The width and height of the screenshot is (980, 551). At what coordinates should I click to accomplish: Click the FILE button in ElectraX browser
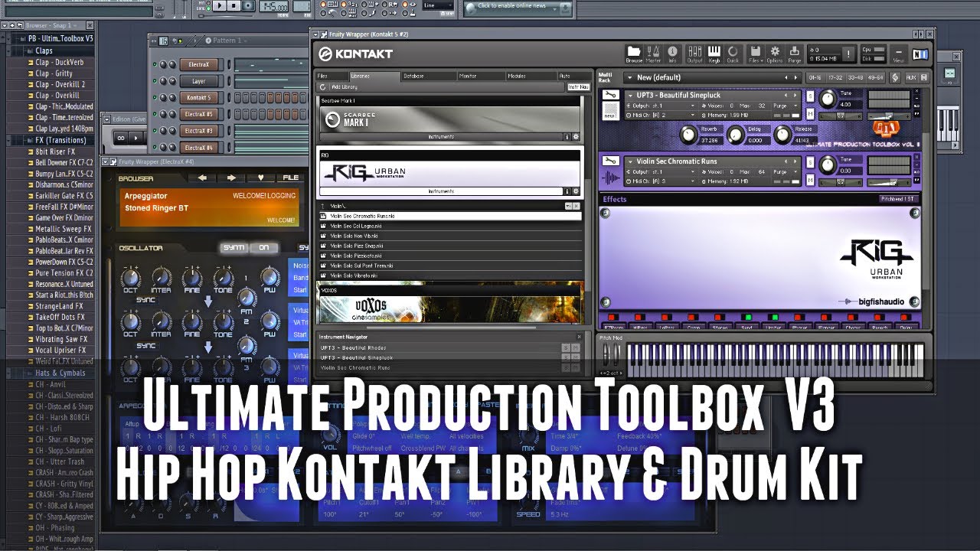[x=291, y=178]
